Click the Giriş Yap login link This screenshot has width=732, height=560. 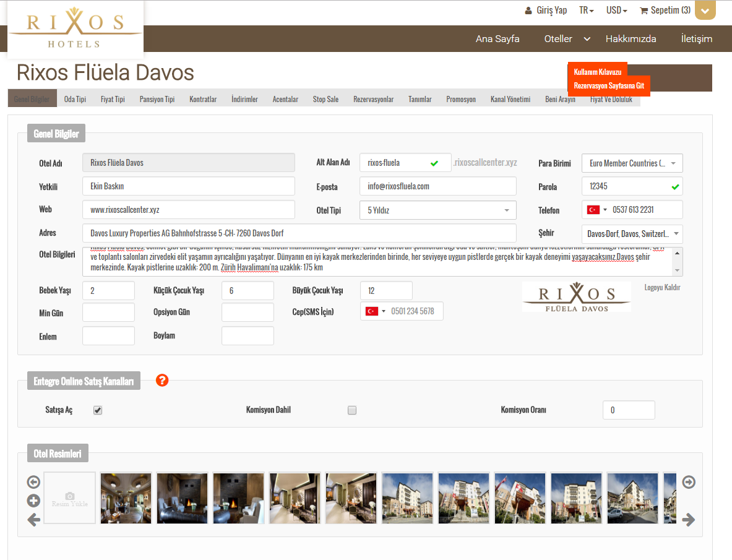pyautogui.click(x=551, y=11)
